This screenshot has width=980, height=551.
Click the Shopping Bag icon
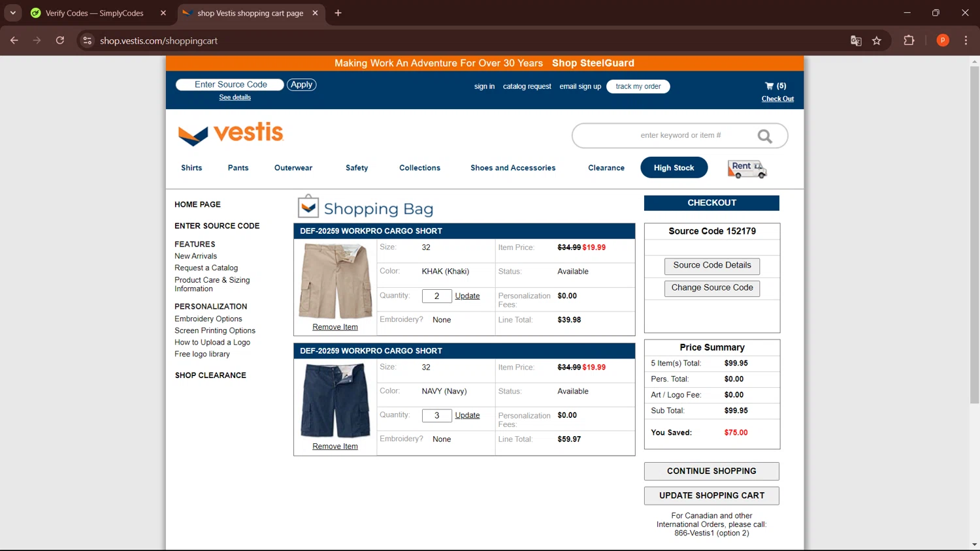coord(308,206)
